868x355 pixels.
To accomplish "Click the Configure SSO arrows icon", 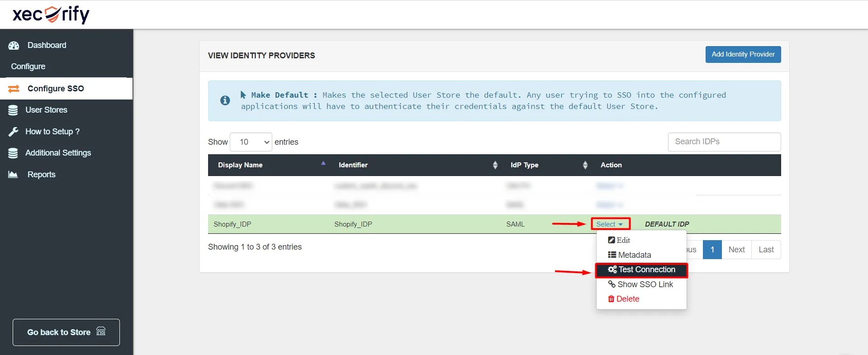I will [x=14, y=89].
